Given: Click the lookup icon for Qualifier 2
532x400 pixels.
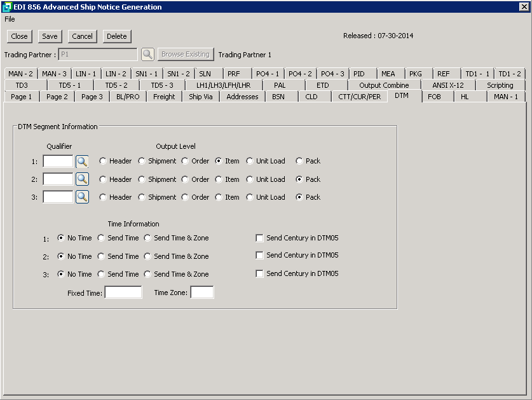Looking at the screenshot, I should 82,179.
